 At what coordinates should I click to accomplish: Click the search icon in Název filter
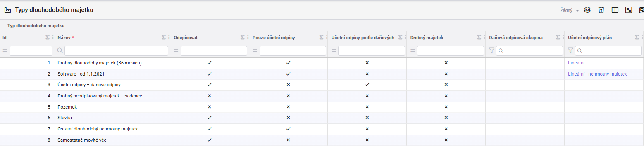point(60,51)
